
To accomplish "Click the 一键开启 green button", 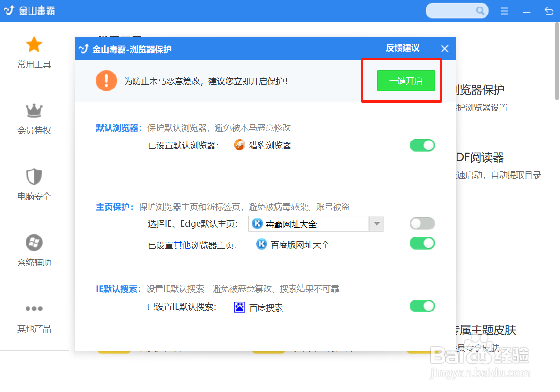I will coord(406,81).
